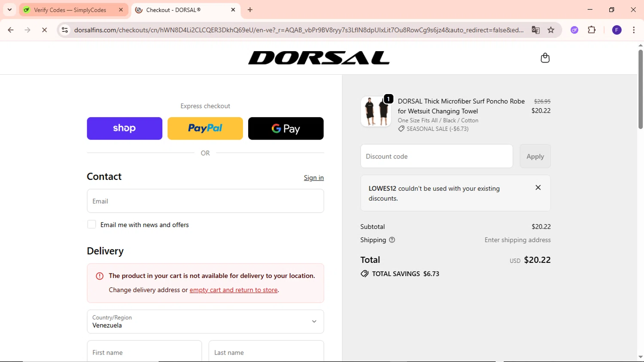Open the shopping bag cart icon
The image size is (644, 362).
click(x=545, y=58)
